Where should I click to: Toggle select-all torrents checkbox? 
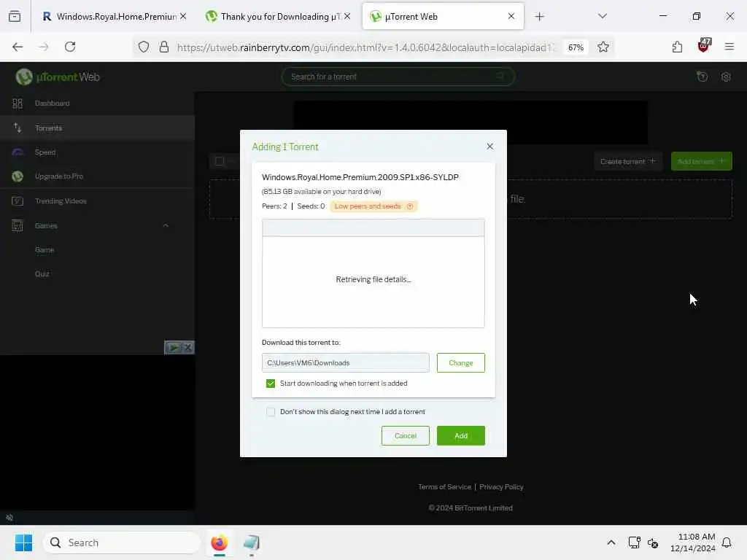[220, 161]
